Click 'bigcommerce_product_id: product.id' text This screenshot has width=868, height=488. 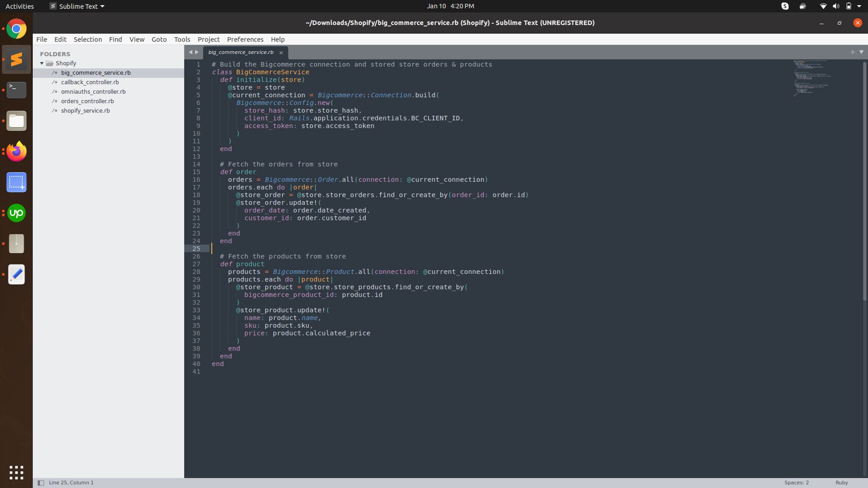click(x=313, y=295)
